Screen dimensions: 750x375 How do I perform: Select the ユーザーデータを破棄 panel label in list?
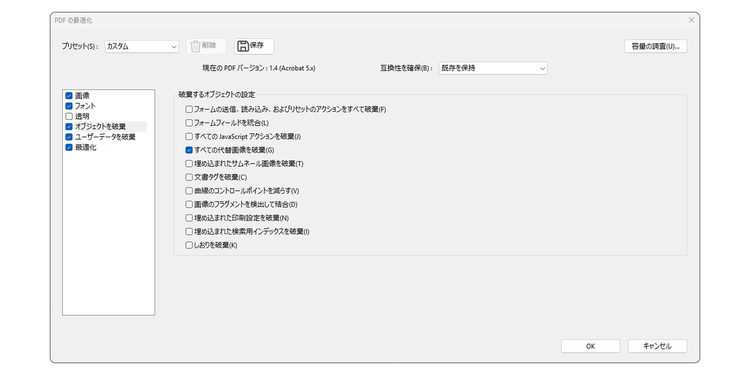105,137
